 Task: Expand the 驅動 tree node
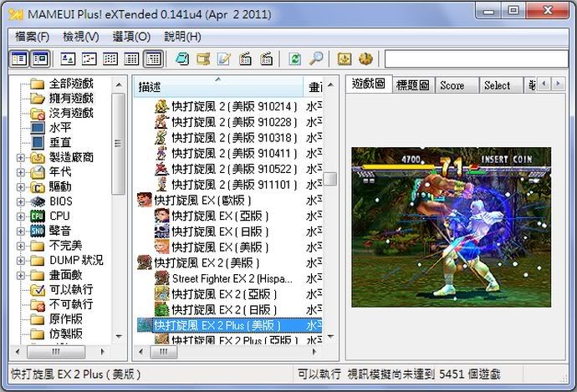pos(21,187)
